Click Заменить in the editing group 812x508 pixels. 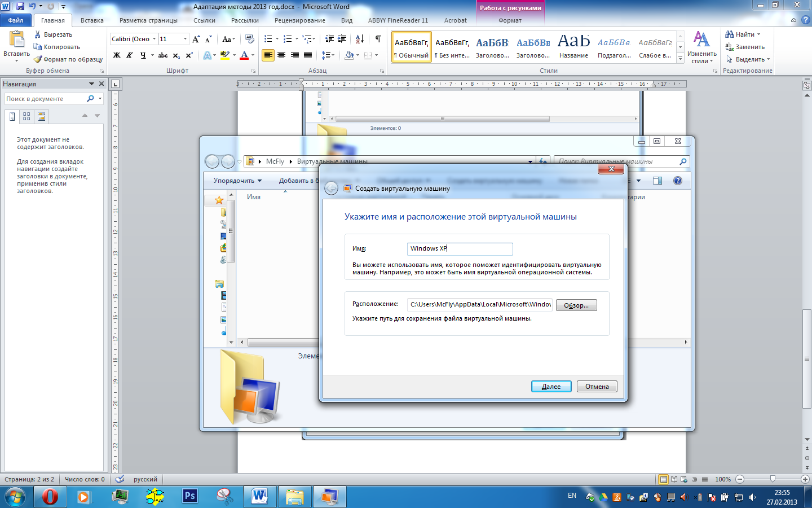point(745,47)
